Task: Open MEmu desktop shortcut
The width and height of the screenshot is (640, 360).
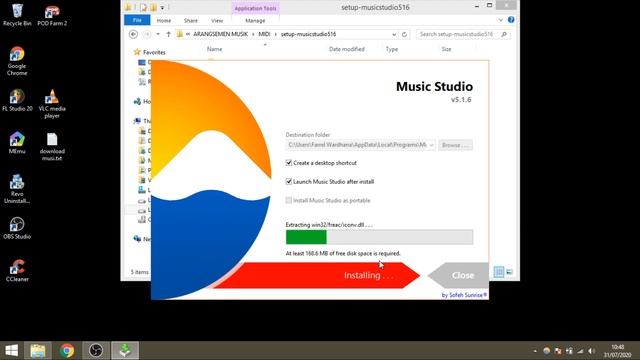Action: [17, 143]
